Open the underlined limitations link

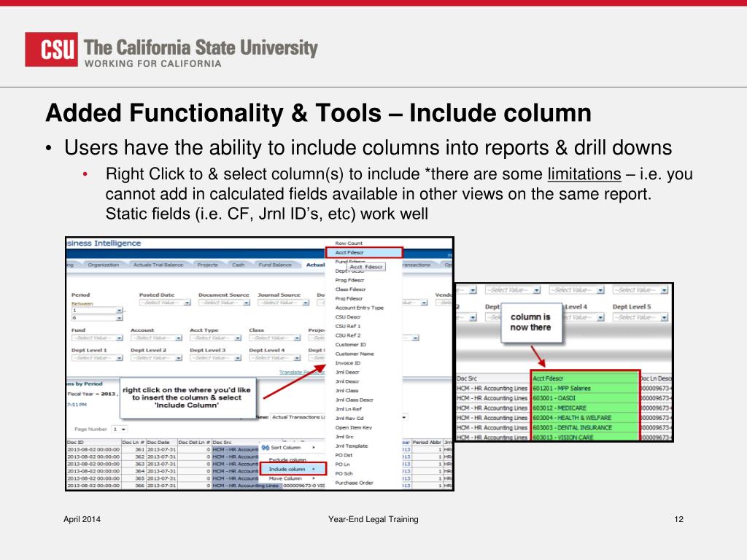(x=584, y=174)
